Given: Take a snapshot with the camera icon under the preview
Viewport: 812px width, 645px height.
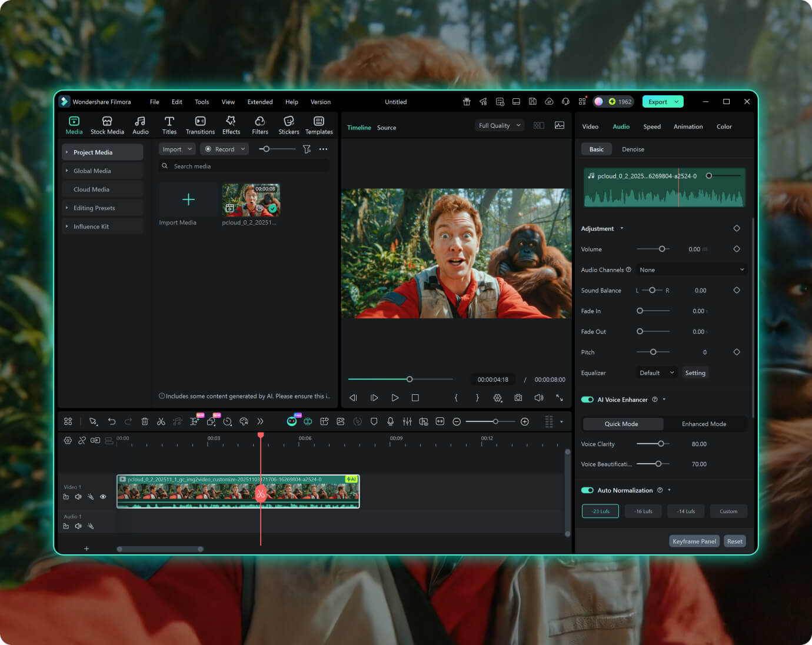Looking at the screenshot, I should [x=518, y=398].
